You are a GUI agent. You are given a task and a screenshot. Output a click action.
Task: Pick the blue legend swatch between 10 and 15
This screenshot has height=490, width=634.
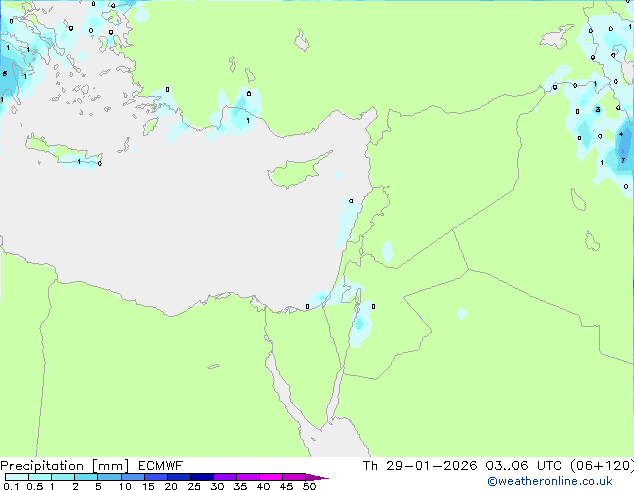133,477
